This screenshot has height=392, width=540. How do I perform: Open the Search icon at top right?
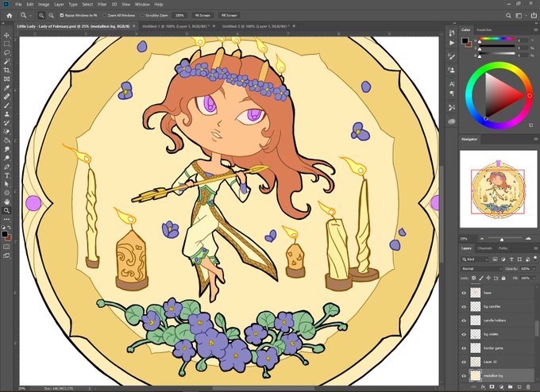tap(508, 16)
